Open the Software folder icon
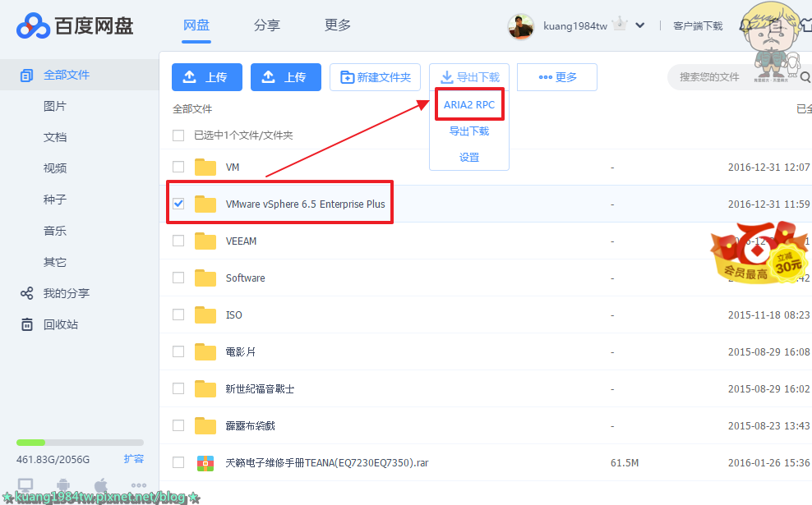The height and width of the screenshot is (505, 812). tap(205, 278)
